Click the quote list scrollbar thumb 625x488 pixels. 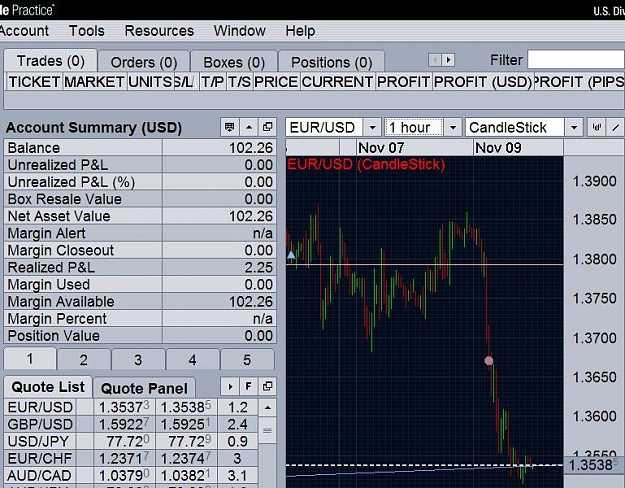pyautogui.click(x=267, y=431)
